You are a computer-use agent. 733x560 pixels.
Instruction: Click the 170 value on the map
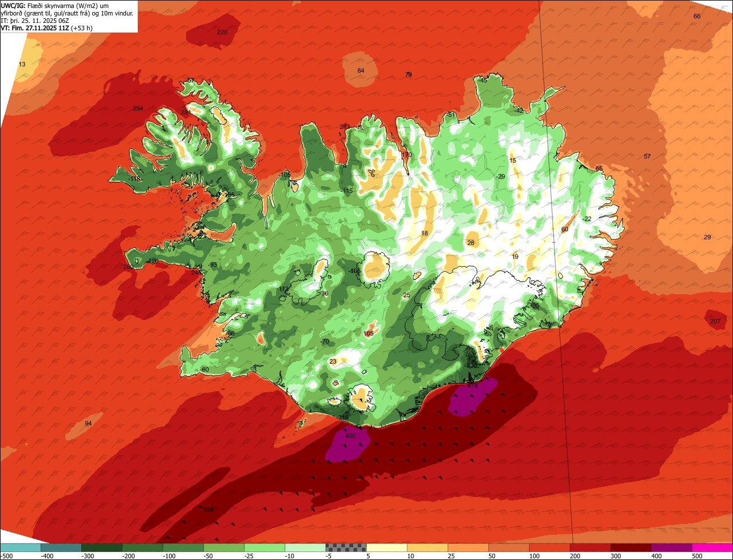(407, 155)
